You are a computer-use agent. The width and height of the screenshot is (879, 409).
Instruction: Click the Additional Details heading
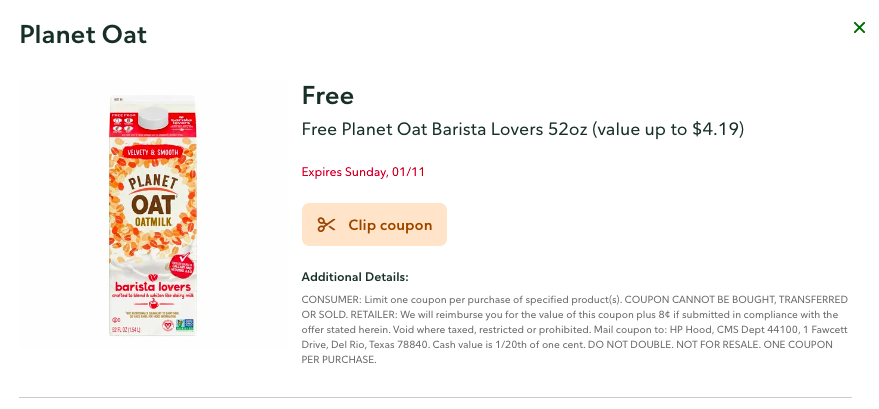tap(355, 277)
